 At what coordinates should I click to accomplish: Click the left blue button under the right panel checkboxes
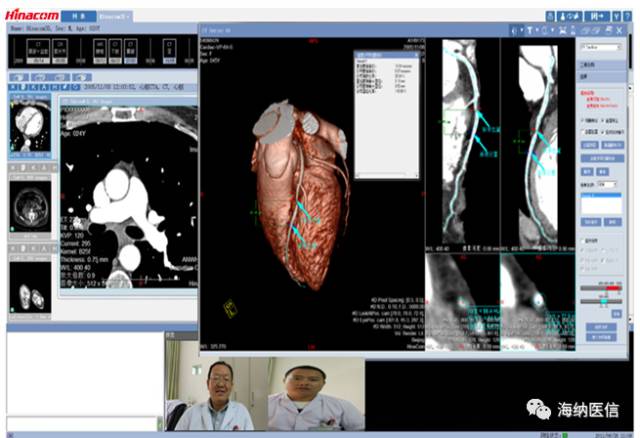590,145
